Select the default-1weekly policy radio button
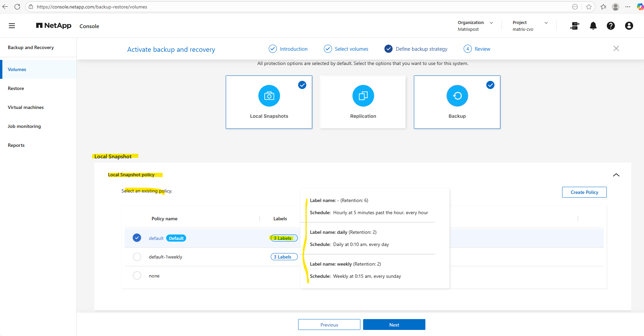 tap(137, 257)
